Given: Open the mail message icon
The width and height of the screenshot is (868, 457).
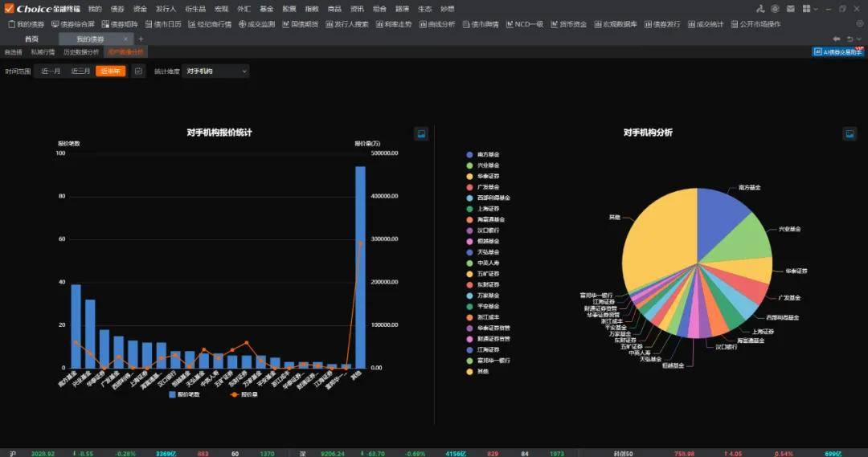Looking at the screenshot, I should [x=791, y=9].
